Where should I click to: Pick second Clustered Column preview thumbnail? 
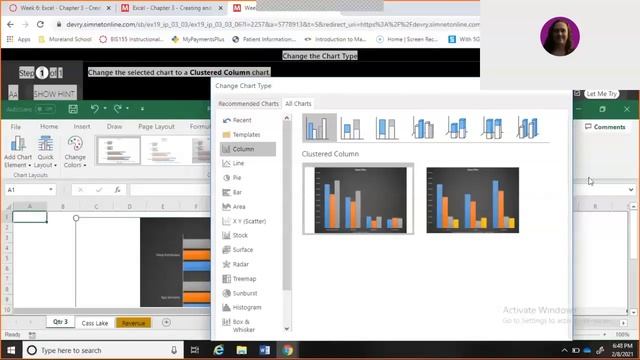click(473, 200)
